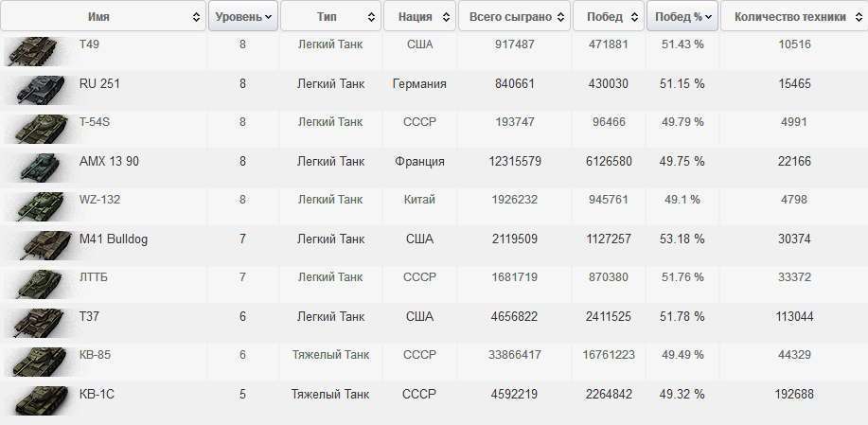This screenshot has height=425, width=868.
Task: Click the WZ-132 tank thumbnail
Action: coord(36,206)
